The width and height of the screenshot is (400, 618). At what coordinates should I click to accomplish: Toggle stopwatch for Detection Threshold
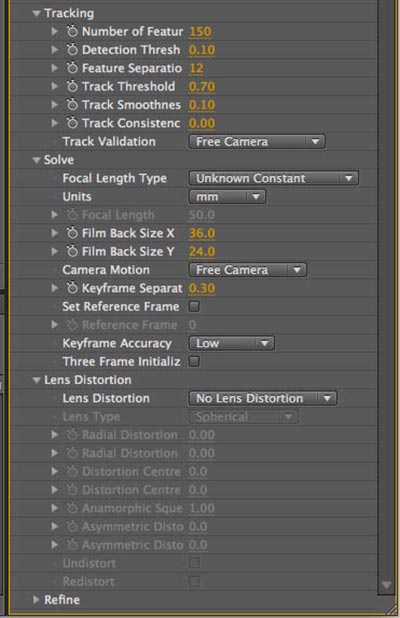tap(72, 50)
